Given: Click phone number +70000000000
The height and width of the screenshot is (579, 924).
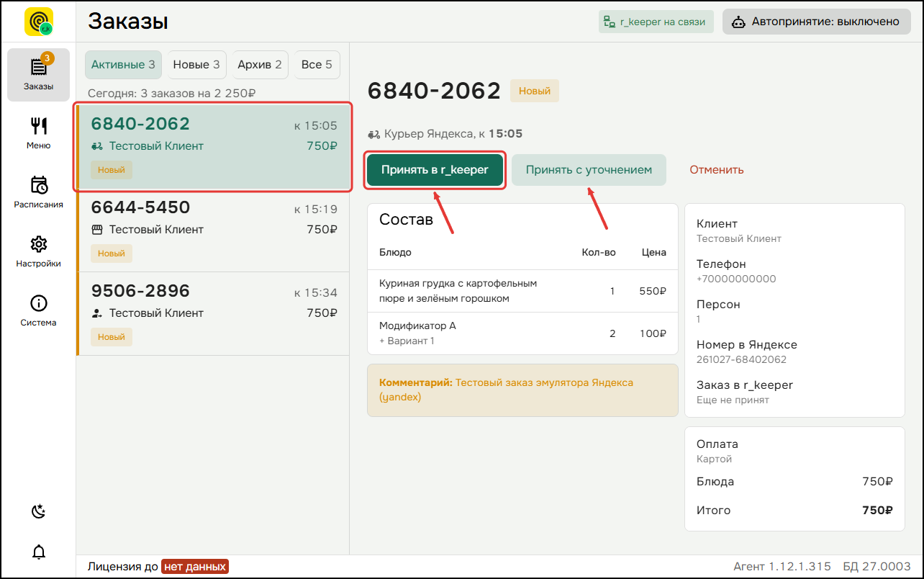Looking at the screenshot, I should click(x=736, y=279).
